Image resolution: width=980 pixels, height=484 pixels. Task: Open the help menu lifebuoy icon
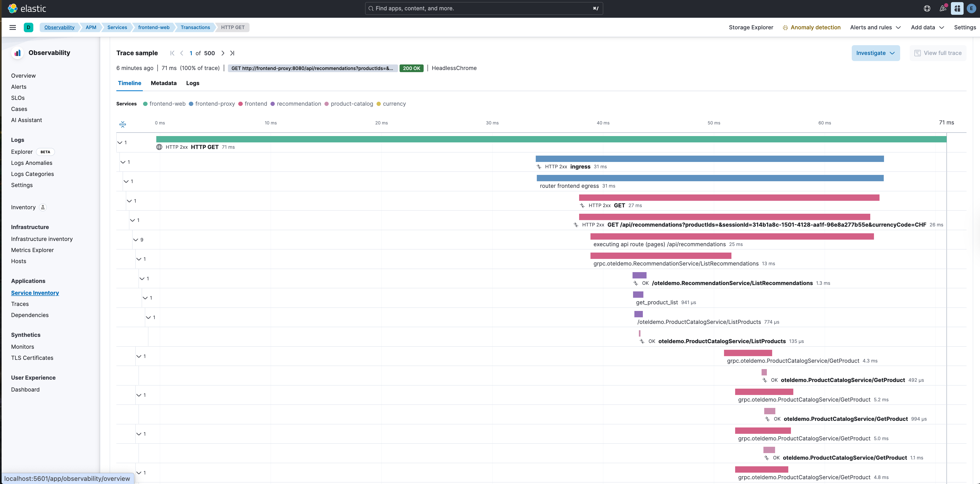(x=927, y=8)
